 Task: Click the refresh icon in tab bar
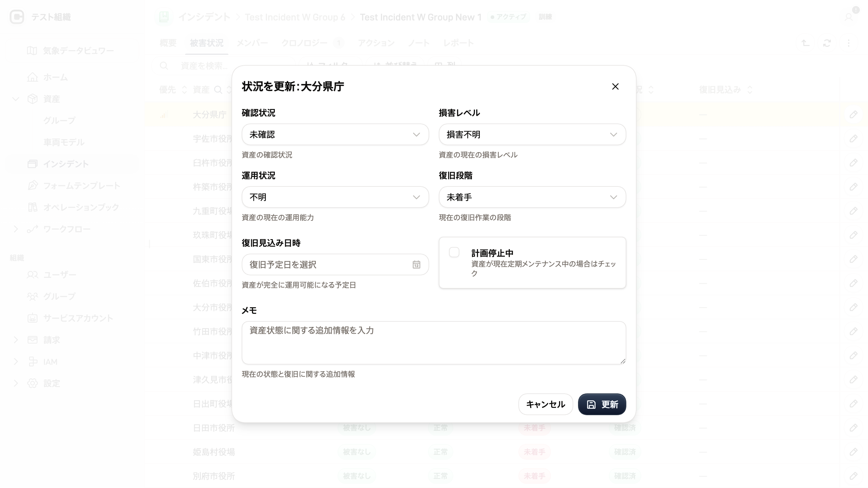click(x=827, y=43)
